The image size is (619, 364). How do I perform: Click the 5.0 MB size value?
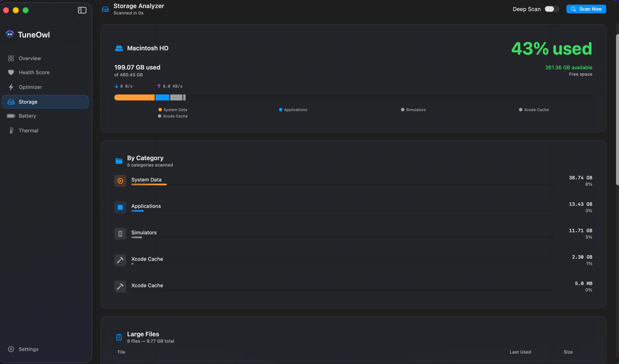pos(583,283)
